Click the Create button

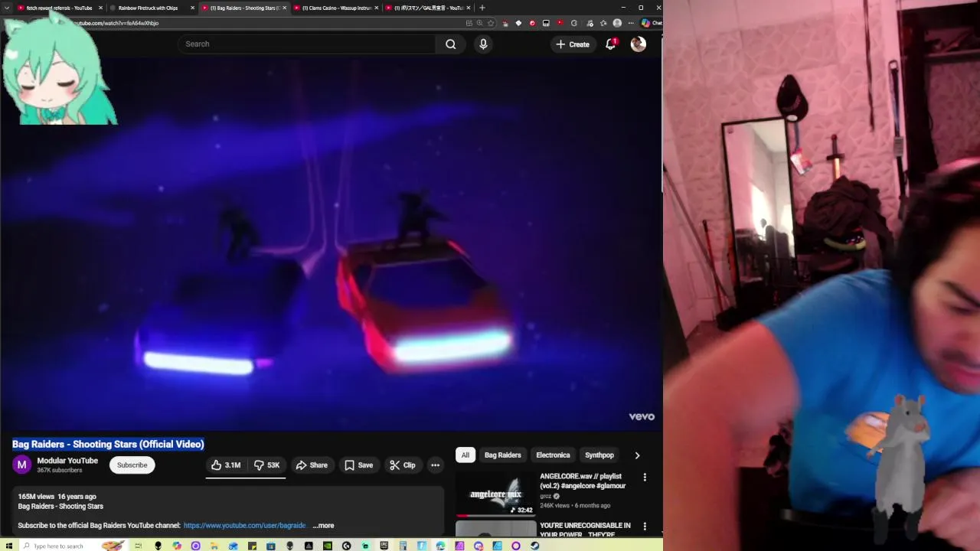point(573,44)
